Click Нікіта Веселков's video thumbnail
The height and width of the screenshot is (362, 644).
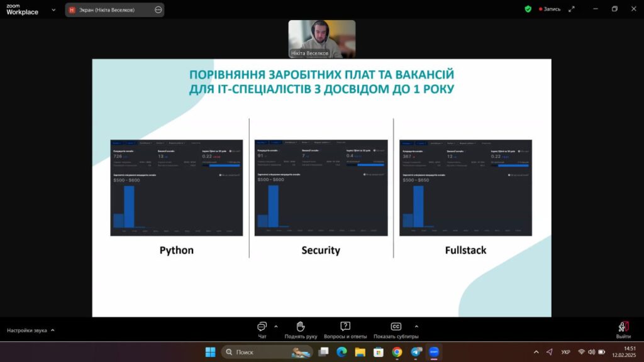pos(321,39)
